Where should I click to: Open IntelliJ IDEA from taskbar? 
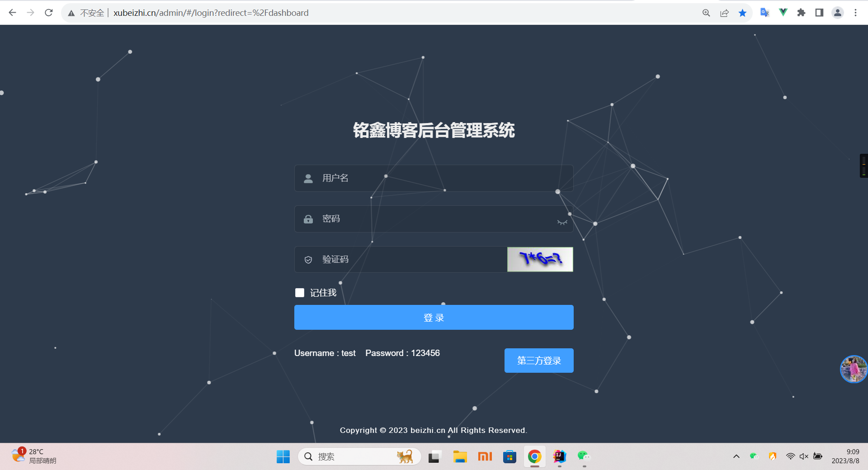pyautogui.click(x=560, y=456)
